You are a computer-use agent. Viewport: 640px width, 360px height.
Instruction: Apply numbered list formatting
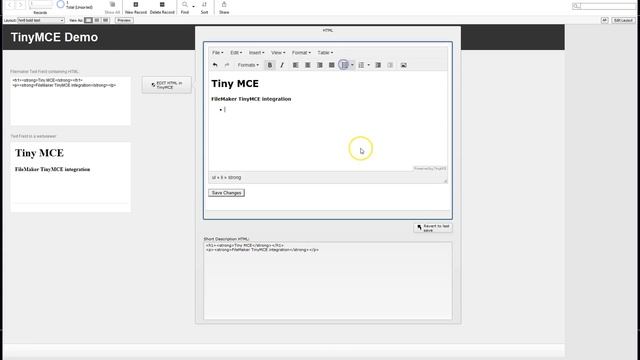point(361,65)
